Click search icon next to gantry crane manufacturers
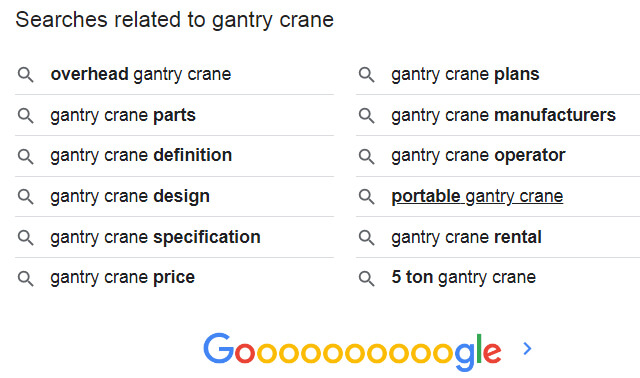640x378 pixels. pyautogui.click(x=366, y=116)
